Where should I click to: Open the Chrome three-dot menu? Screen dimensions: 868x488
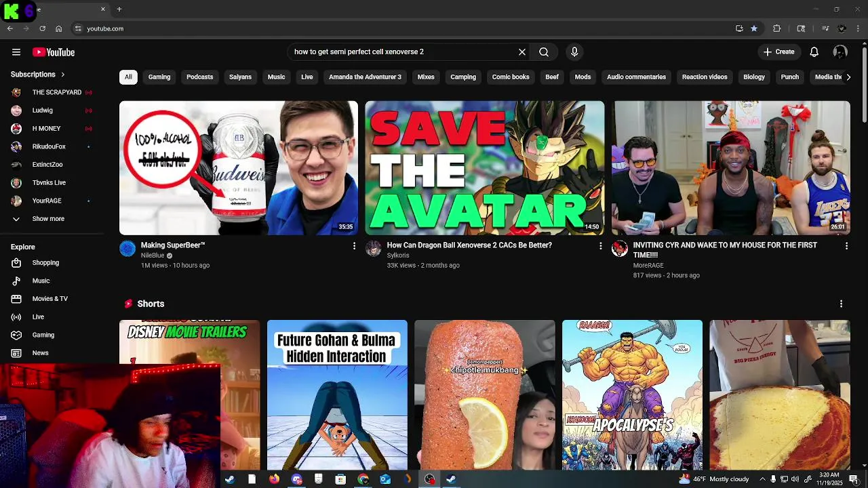coord(859,28)
